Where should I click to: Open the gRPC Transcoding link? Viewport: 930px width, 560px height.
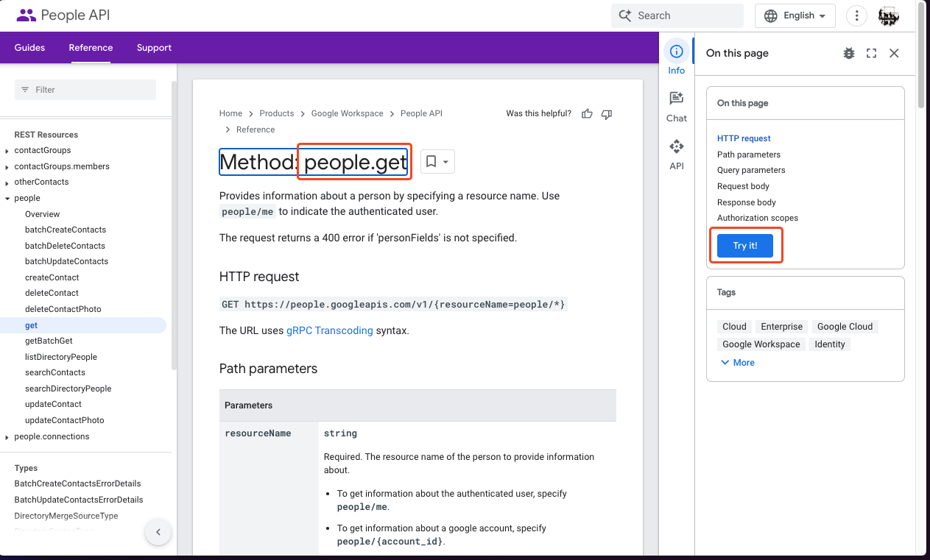coord(329,330)
